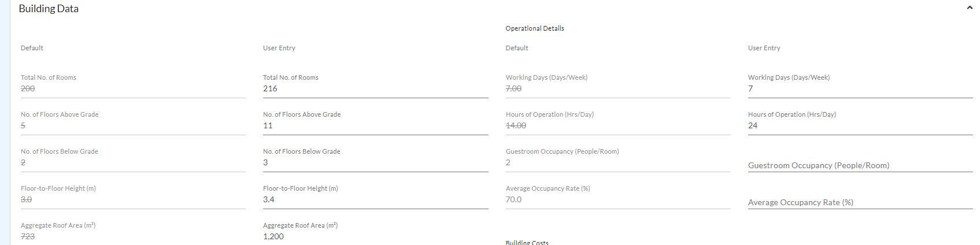Screen dimensions: 980x245
Task: Click default No. of Floors Above Grade value
Action: [23, 126]
